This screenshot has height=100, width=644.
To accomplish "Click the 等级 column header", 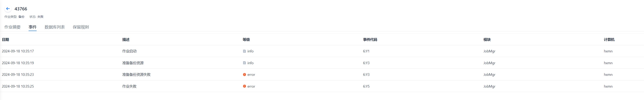I will coord(246,40).
